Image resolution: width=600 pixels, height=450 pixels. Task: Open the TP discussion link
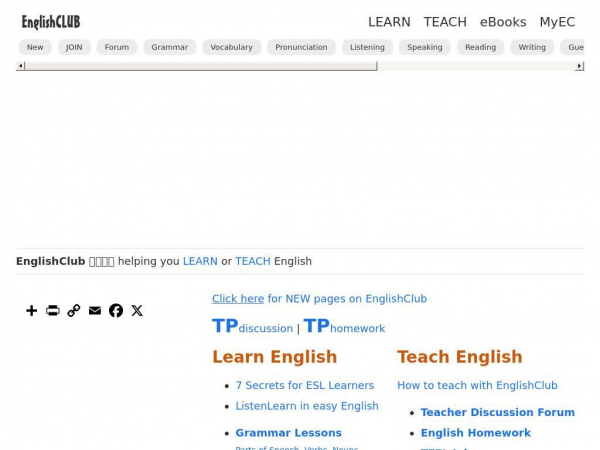(x=253, y=326)
